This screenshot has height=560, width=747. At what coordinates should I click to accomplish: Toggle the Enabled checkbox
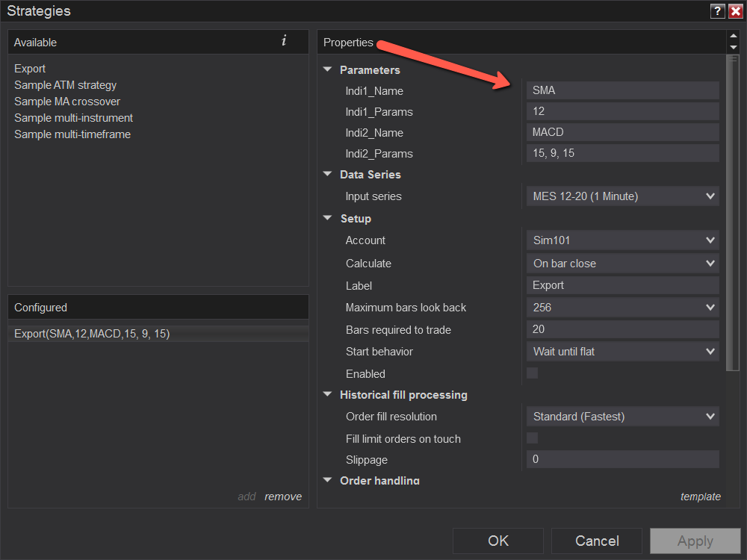click(532, 373)
